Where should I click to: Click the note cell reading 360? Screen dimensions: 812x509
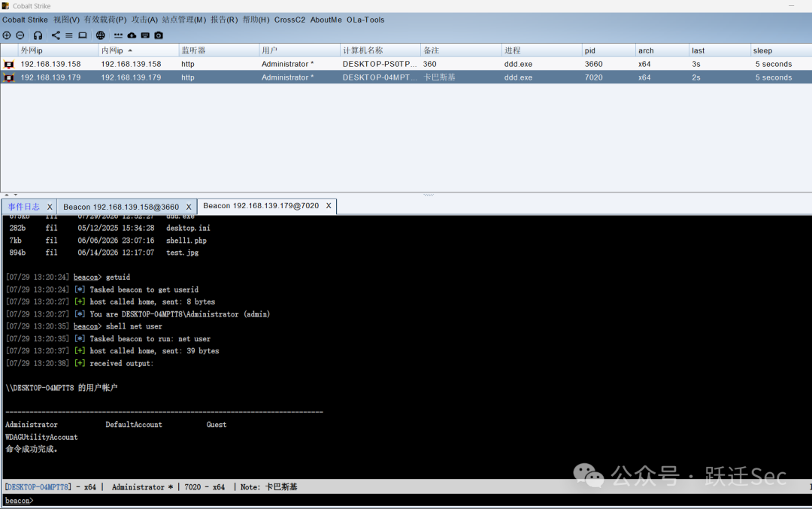click(x=429, y=64)
